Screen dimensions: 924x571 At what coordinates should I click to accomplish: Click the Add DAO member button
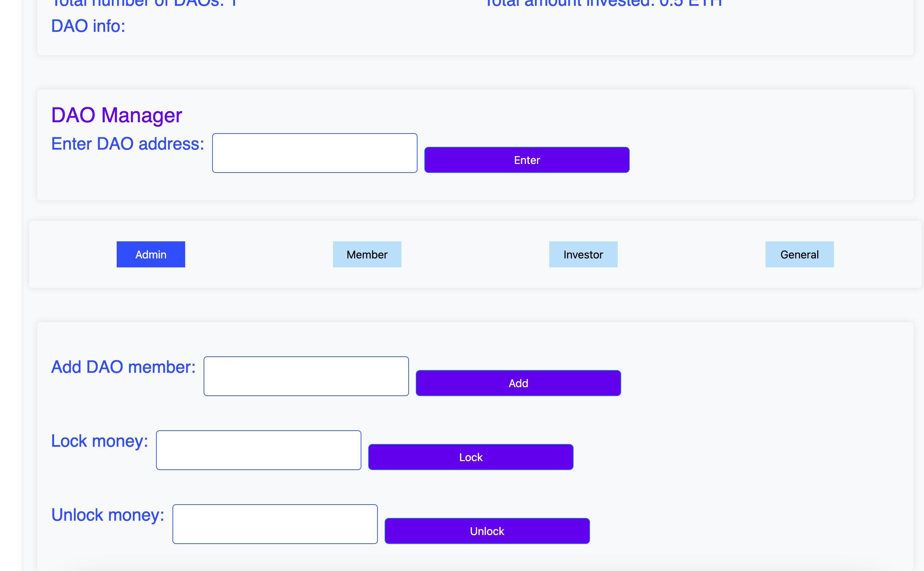518,383
